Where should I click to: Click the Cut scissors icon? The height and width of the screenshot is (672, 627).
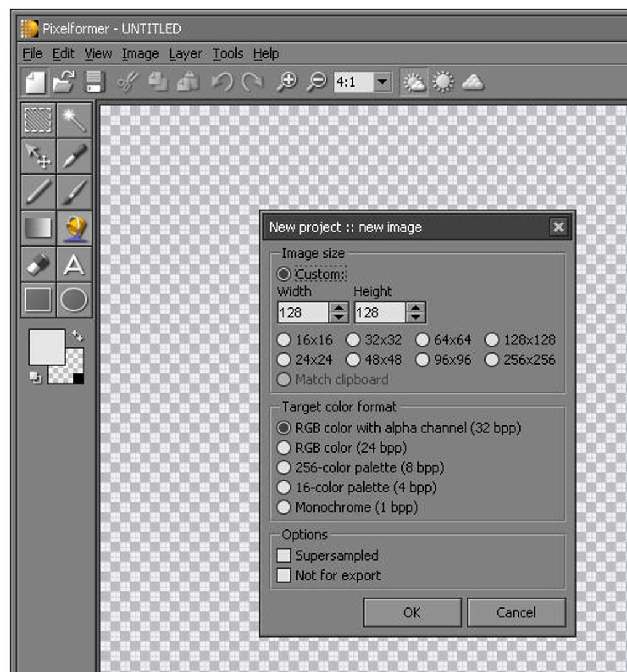[128, 81]
